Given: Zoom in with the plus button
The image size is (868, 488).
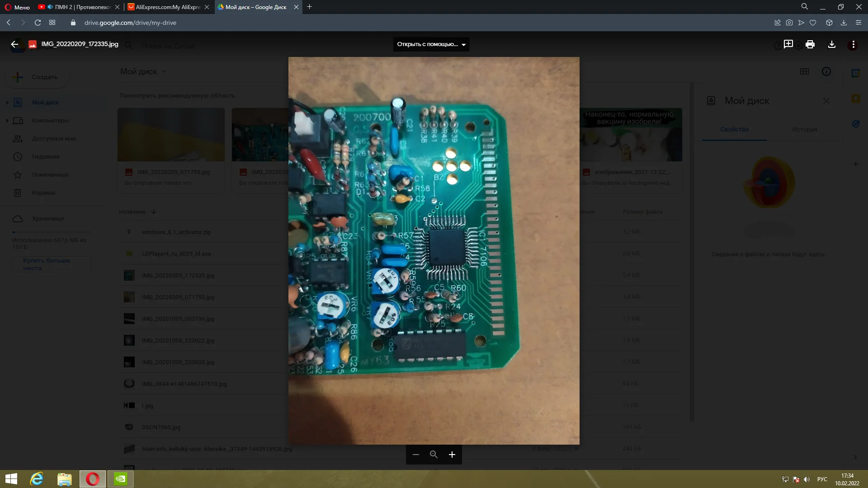Looking at the screenshot, I should pyautogui.click(x=452, y=455).
